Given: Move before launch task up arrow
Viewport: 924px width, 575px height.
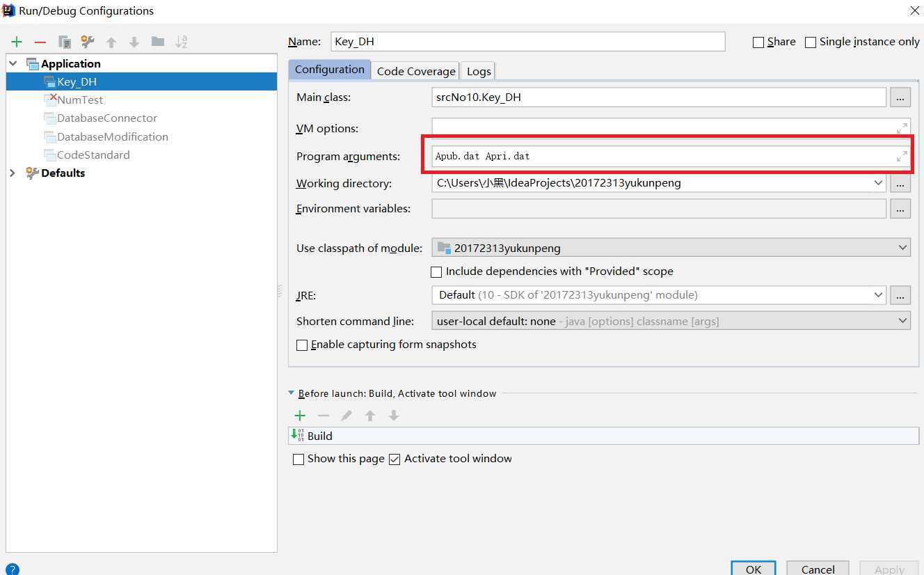Looking at the screenshot, I should (370, 416).
